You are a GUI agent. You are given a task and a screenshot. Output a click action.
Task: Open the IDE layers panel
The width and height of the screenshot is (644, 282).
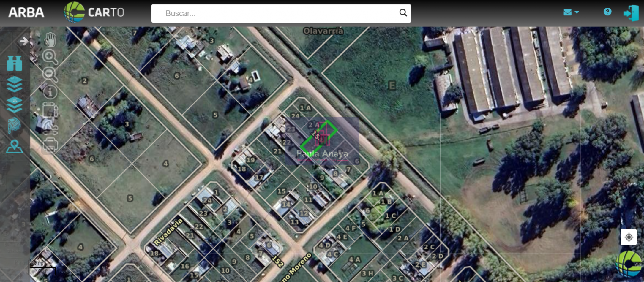[x=14, y=105]
